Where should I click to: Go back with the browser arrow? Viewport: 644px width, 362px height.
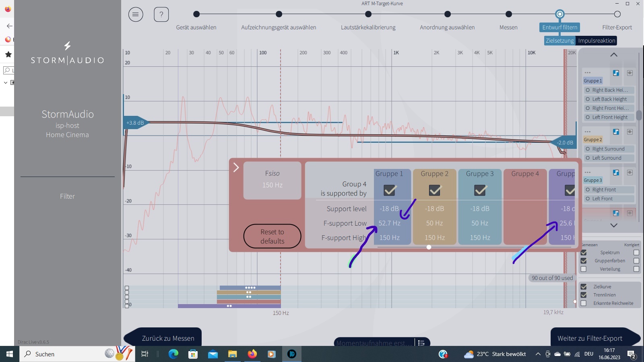pyautogui.click(x=9, y=26)
